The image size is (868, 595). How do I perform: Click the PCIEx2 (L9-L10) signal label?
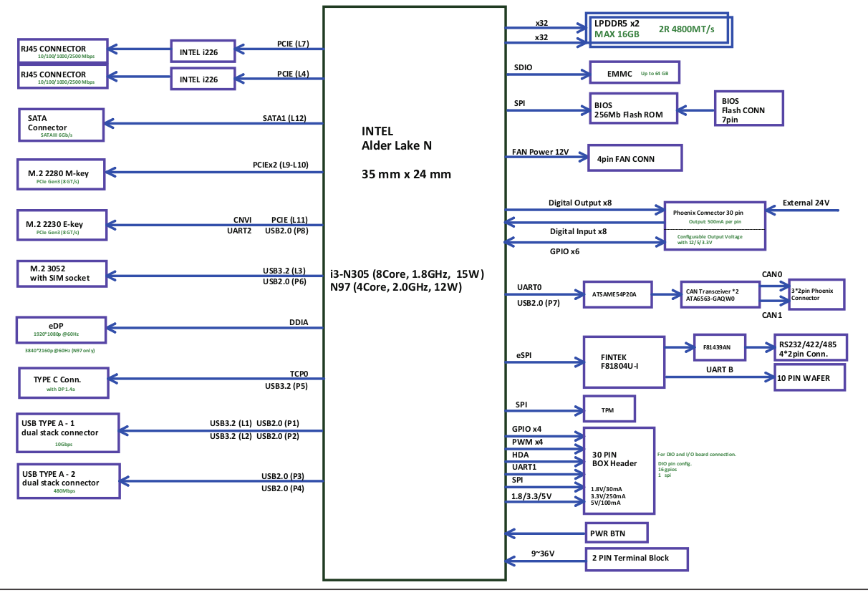[x=280, y=165]
